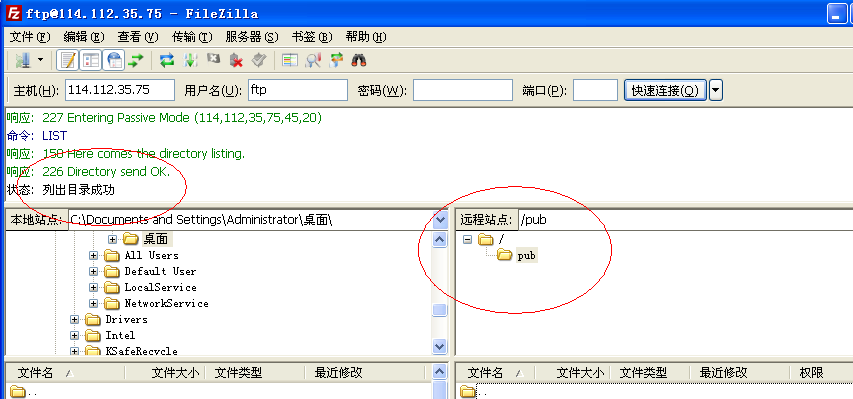Open the 传输(T) menu
This screenshot has height=399, width=853.
pyautogui.click(x=192, y=37)
